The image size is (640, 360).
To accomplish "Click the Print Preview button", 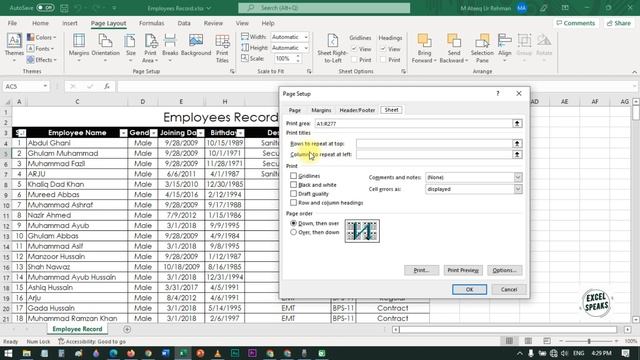I will (463, 270).
